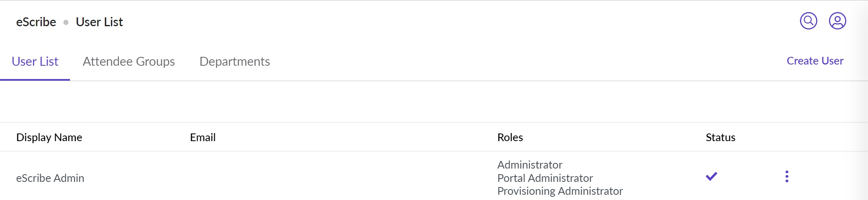868x200 pixels.
Task: Go to eScribe breadcrumb home
Action: [36, 22]
